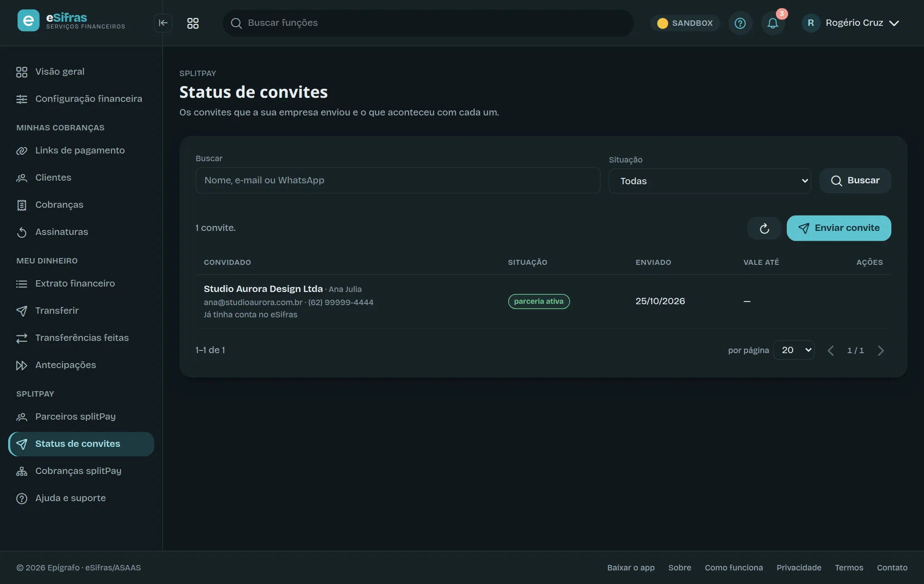Image resolution: width=924 pixels, height=584 pixels.
Task: Open Extrato financeiro
Action: tap(82, 283)
